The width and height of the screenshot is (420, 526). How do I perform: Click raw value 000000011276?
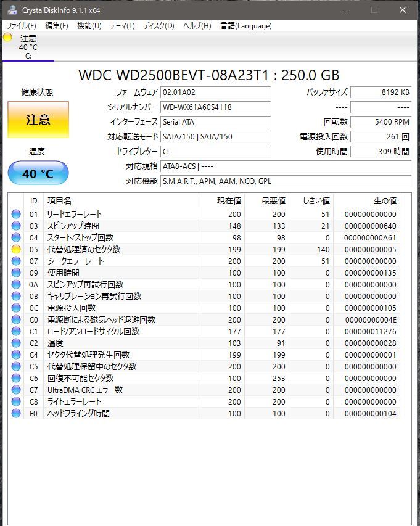click(370, 331)
